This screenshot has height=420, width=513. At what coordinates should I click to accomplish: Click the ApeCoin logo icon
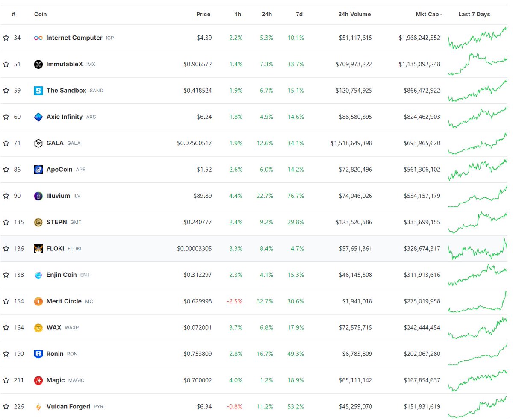(38, 170)
